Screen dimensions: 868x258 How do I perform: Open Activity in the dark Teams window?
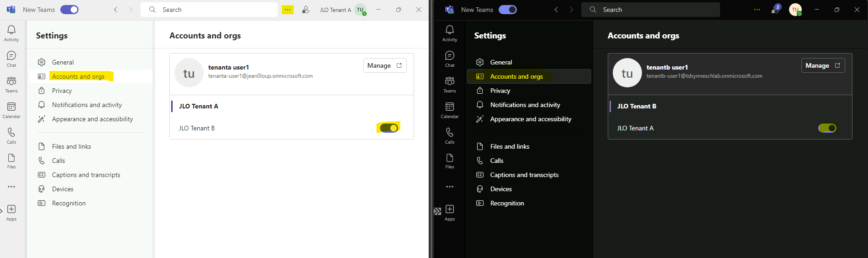(450, 33)
